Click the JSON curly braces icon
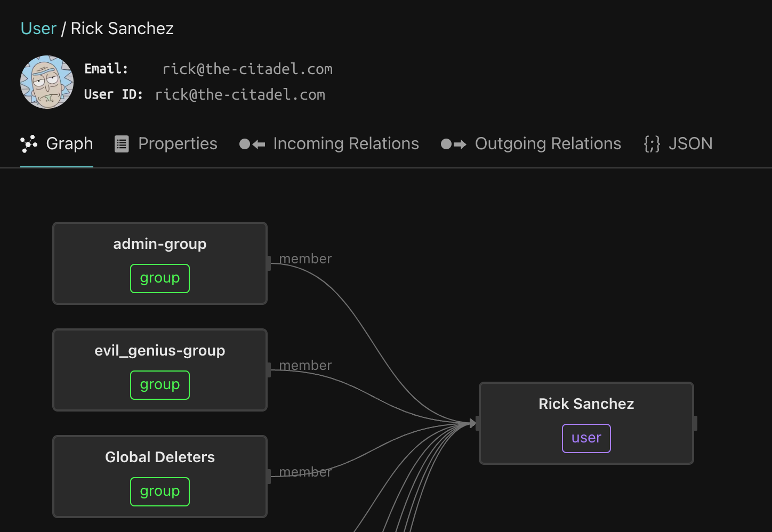 652,144
